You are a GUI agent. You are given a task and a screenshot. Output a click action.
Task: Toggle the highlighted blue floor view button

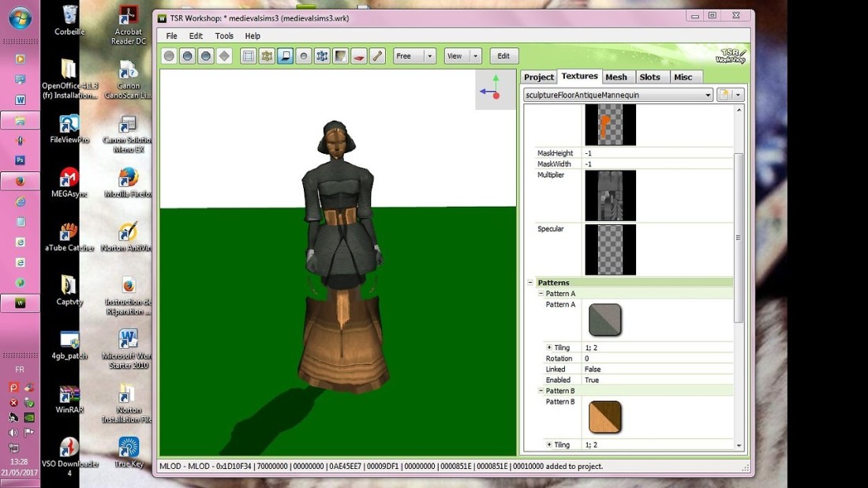click(x=285, y=56)
